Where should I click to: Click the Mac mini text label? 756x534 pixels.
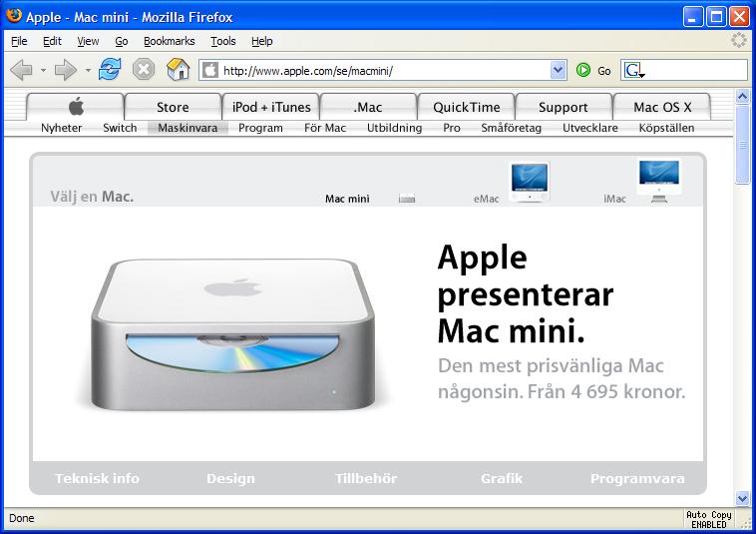[347, 199]
